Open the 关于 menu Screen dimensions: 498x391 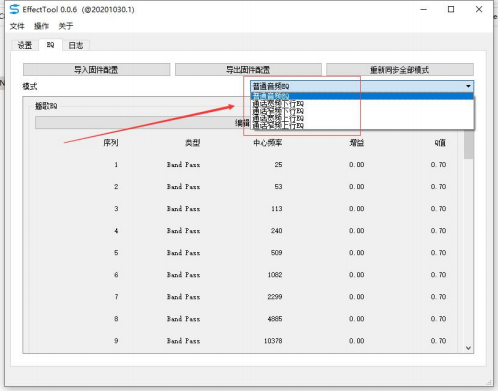[66, 26]
